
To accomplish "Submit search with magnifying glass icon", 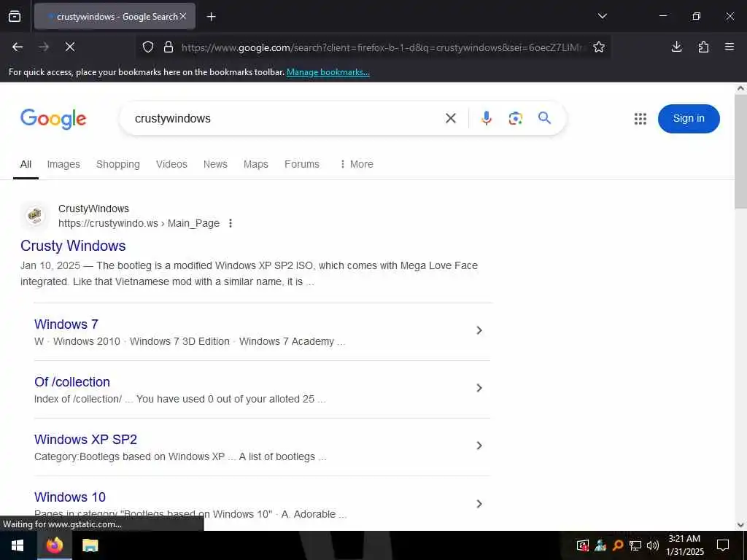I will 544,117.
